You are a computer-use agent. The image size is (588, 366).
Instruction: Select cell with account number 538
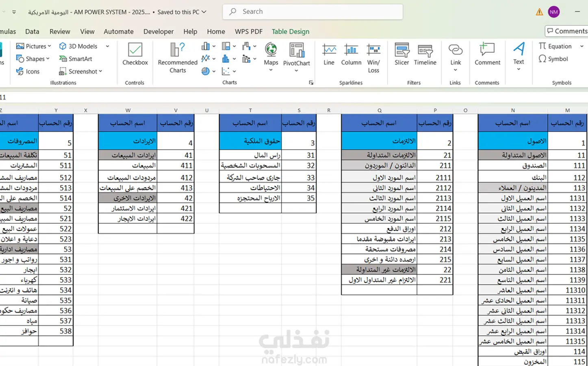56,331
